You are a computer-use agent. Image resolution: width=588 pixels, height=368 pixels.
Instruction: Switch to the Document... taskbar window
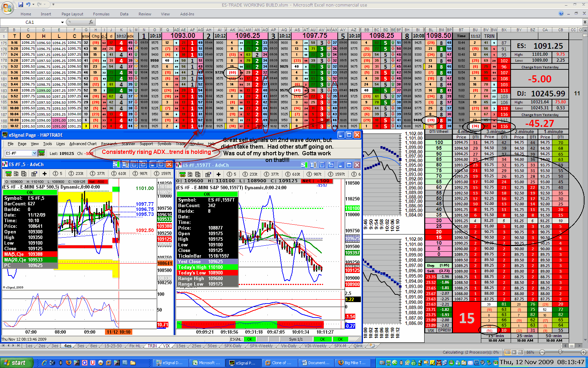click(316, 363)
